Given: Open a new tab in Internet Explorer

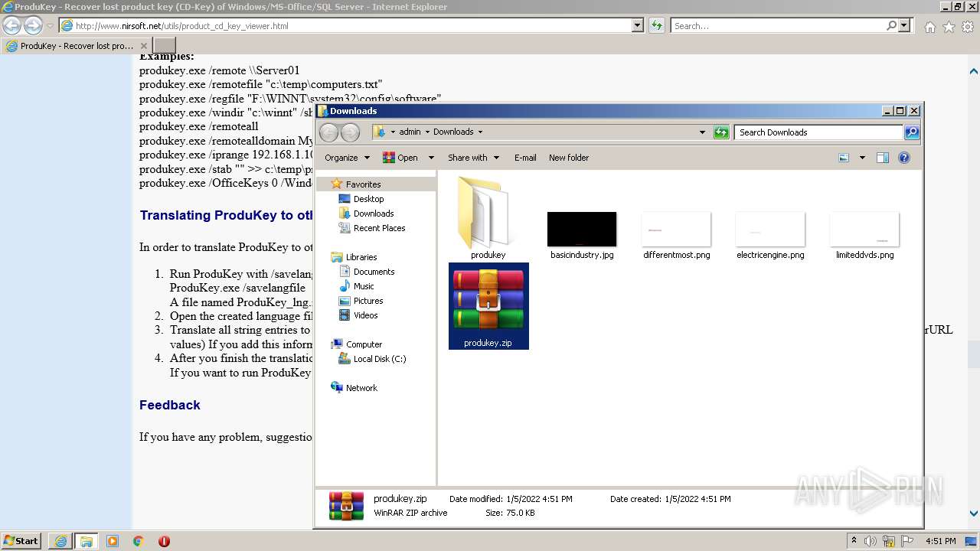Looking at the screenshot, I should pos(165,45).
